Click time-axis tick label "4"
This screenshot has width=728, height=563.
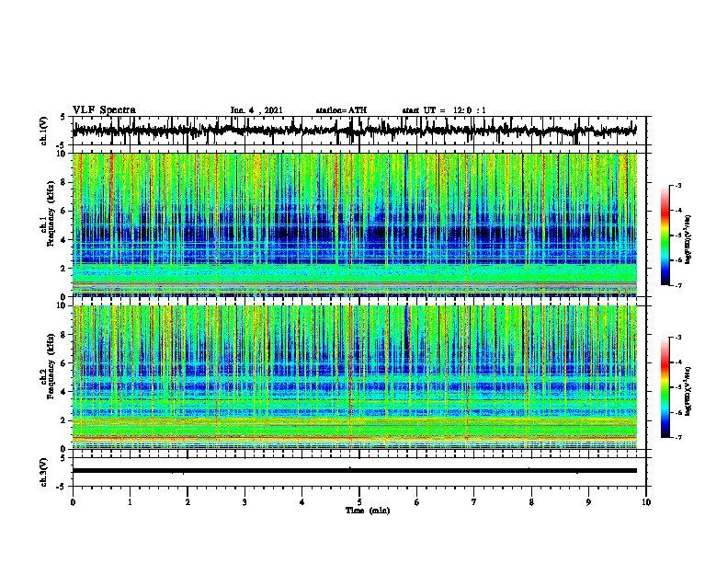[302, 502]
